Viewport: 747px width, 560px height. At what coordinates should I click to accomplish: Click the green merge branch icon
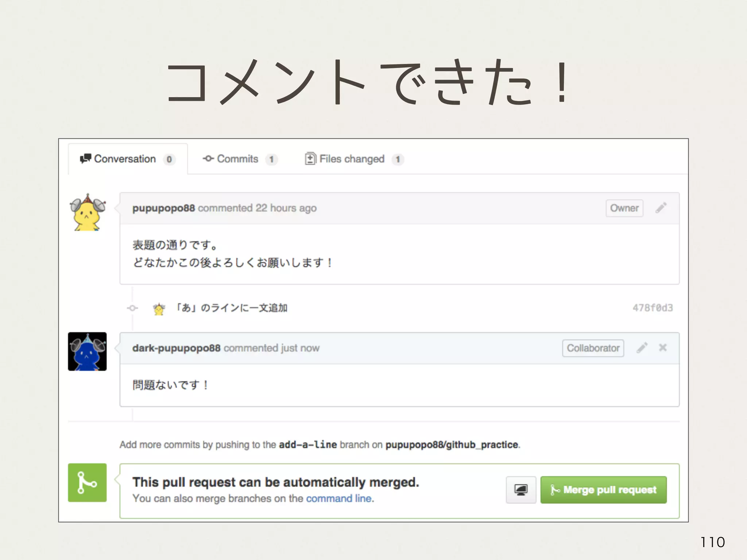(x=87, y=482)
